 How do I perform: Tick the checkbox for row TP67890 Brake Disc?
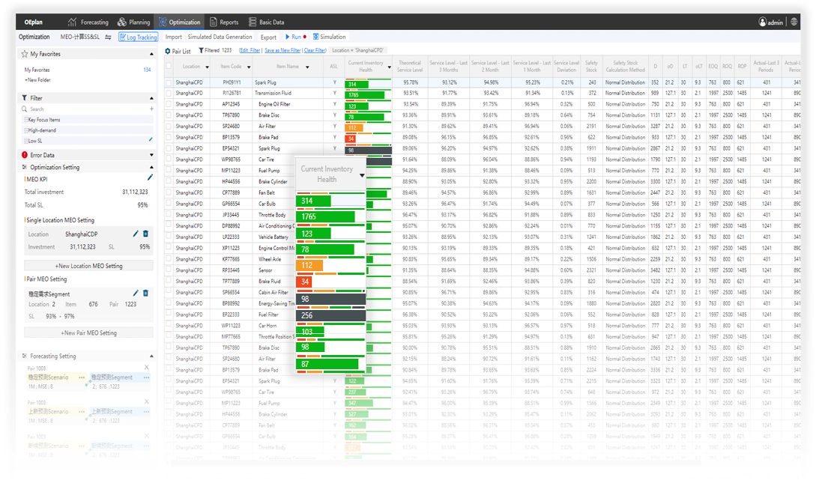pos(169,115)
